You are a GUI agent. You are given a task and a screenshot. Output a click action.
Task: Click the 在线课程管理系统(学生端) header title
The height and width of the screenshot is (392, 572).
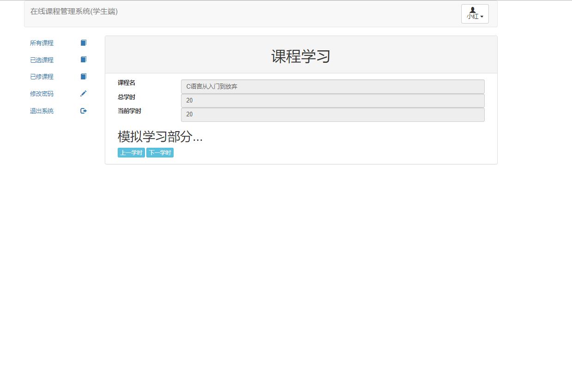pos(74,12)
